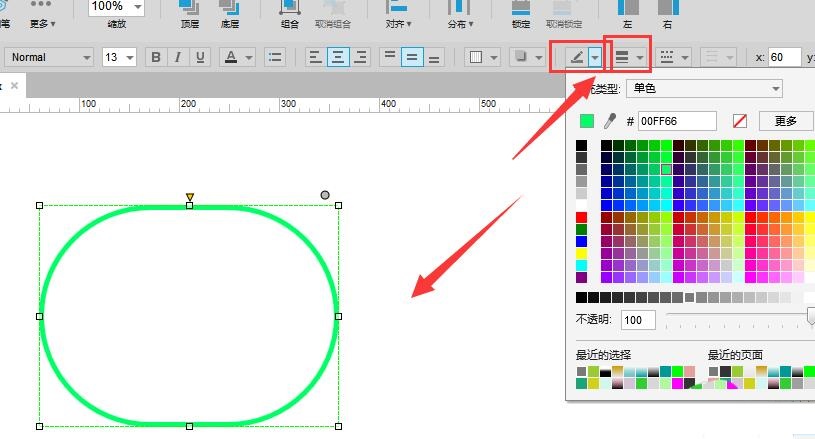Image resolution: width=815 pixels, height=439 pixels.
Task: Open the line color dropdown arrow
Action: click(595, 58)
